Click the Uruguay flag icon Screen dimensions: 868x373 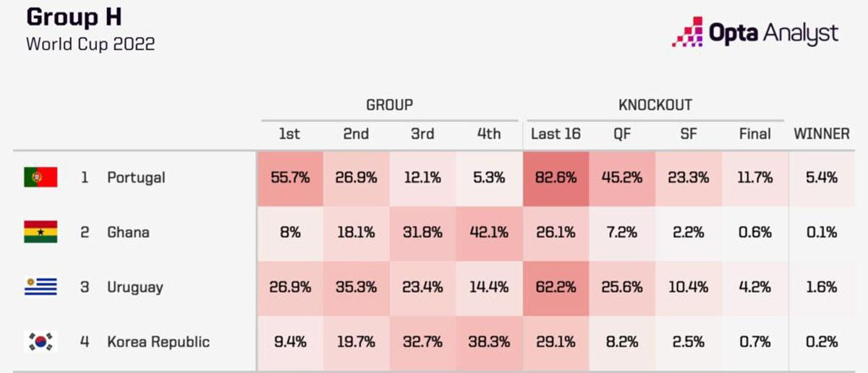pyautogui.click(x=40, y=287)
